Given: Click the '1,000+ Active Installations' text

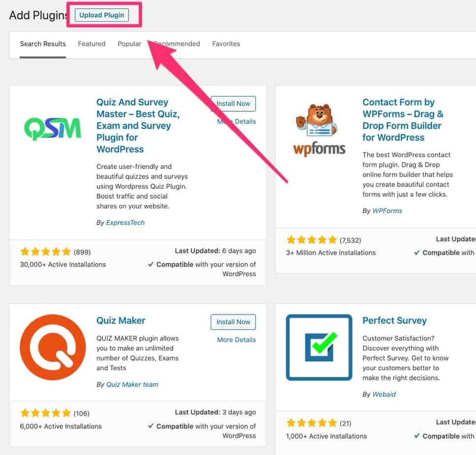Looking at the screenshot, I should pos(326,436).
